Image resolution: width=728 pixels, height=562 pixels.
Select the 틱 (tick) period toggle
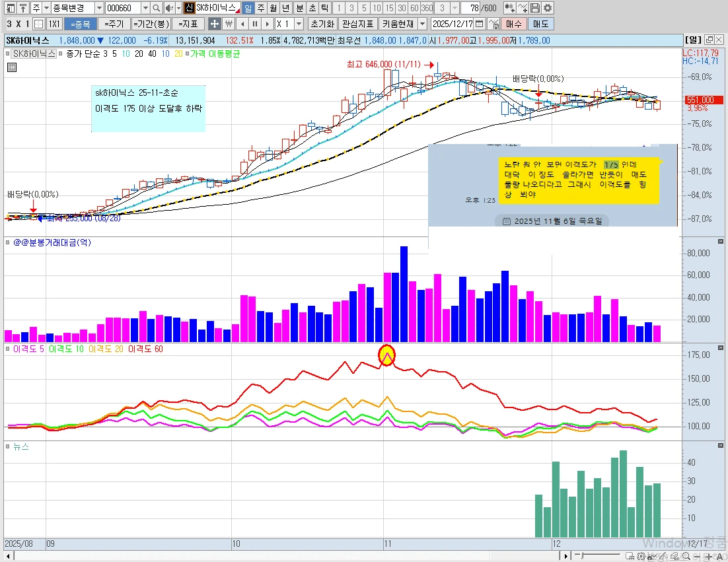point(325,8)
